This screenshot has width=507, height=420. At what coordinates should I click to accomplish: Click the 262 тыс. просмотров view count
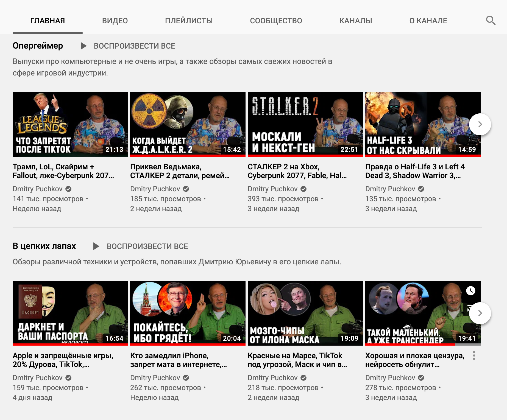pyautogui.click(x=166, y=388)
